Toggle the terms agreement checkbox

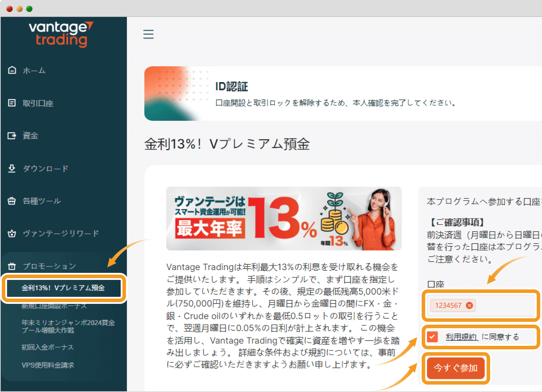432,337
